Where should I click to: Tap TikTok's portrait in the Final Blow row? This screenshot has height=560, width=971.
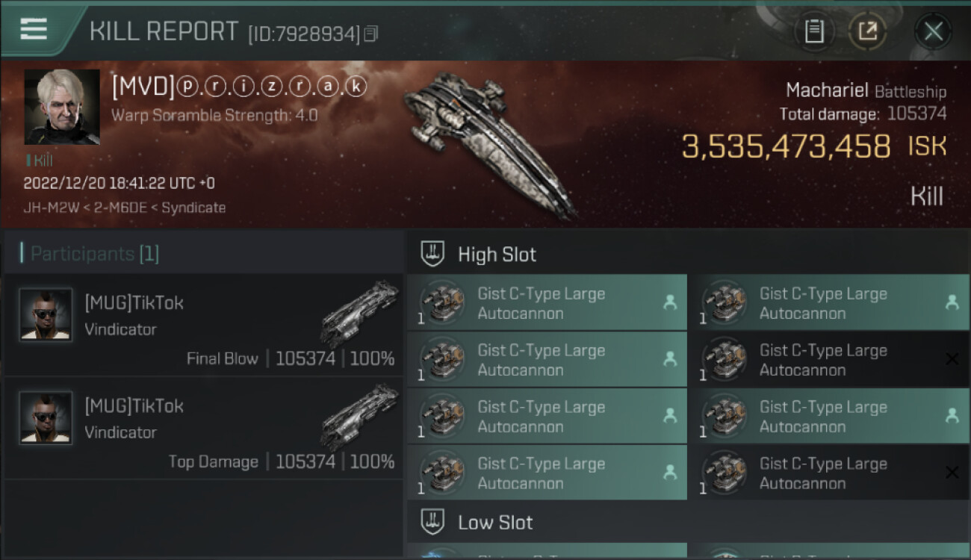click(x=46, y=314)
